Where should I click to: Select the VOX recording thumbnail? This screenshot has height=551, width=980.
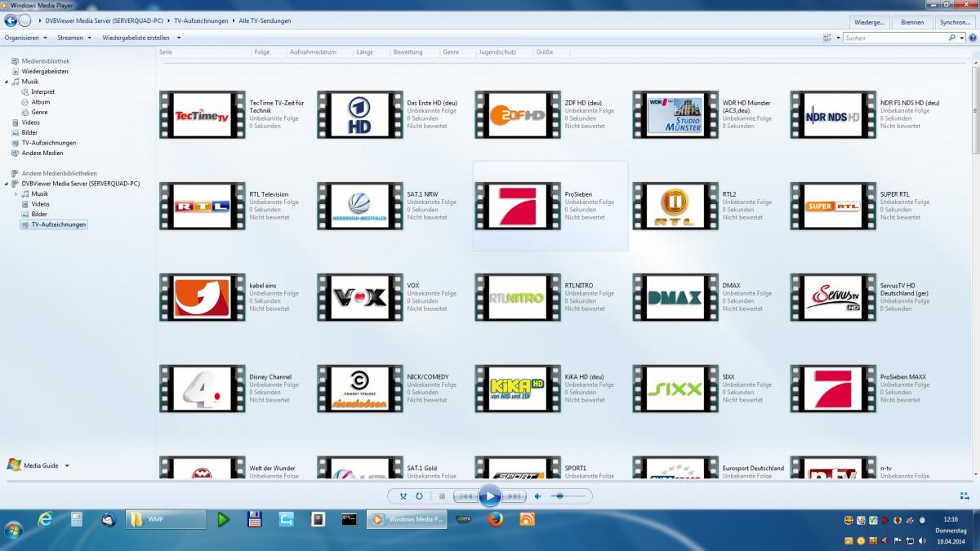point(359,298)
